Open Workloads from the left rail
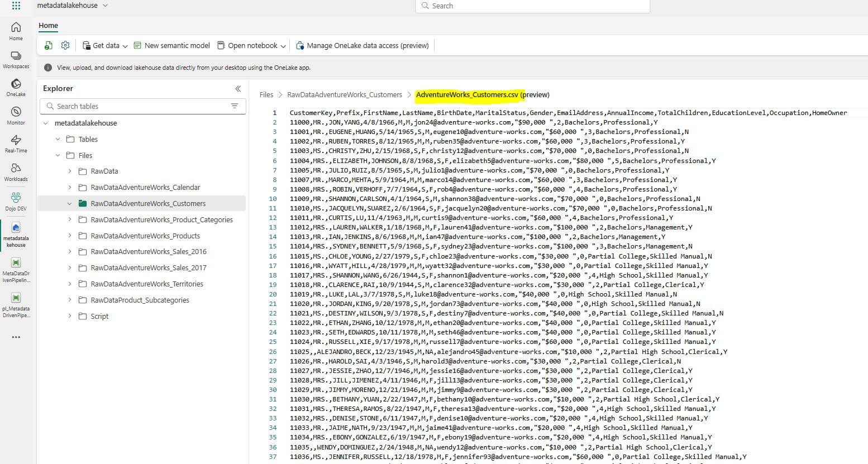The width and height of the screenshot is (868, 464). (x=16, y=172)
